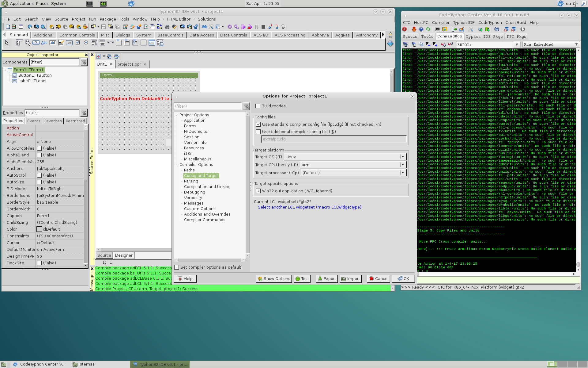
Task: Select the TButton component on palette
Action: (36, 42)
